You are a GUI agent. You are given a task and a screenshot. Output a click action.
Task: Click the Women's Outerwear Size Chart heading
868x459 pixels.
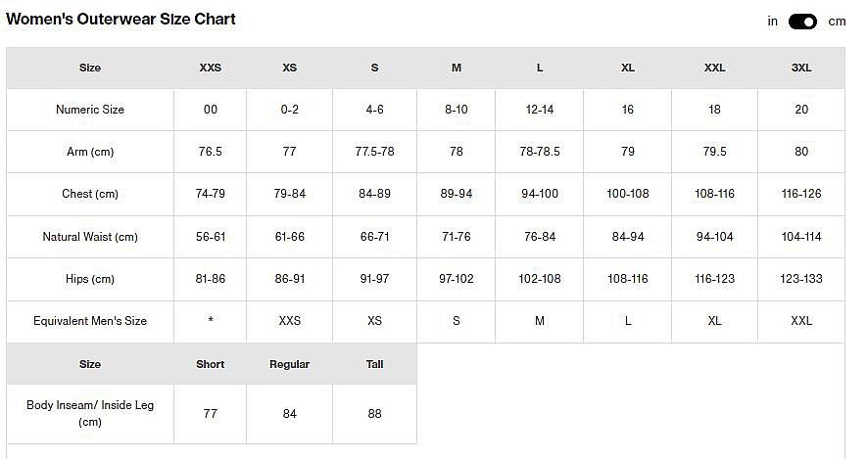(121, 20)
